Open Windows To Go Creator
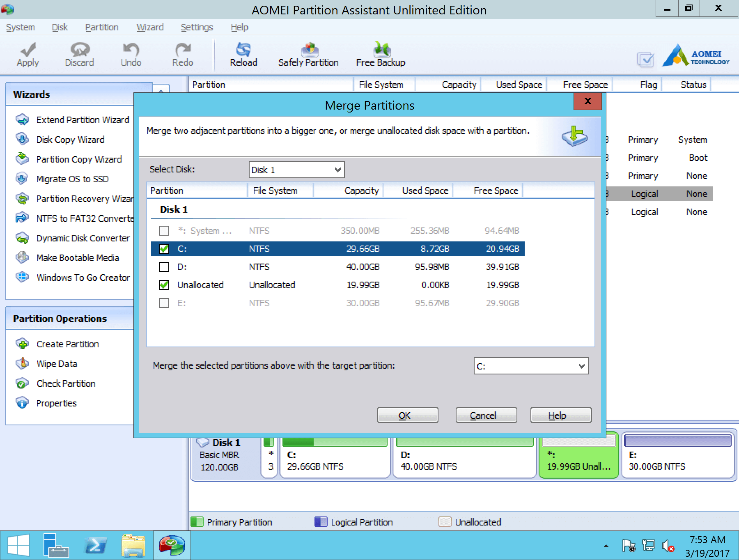 click(x=73, y=278)
